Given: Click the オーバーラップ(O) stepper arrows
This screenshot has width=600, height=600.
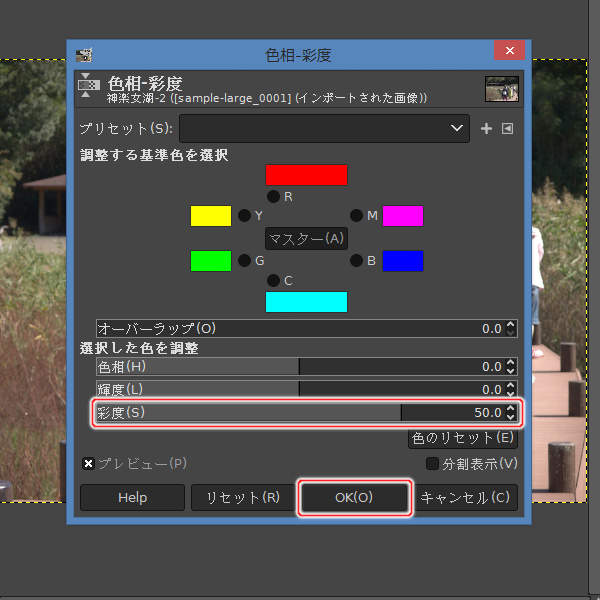Looking at the screenshot, I should pyautogui.click(x=510, y=328).
